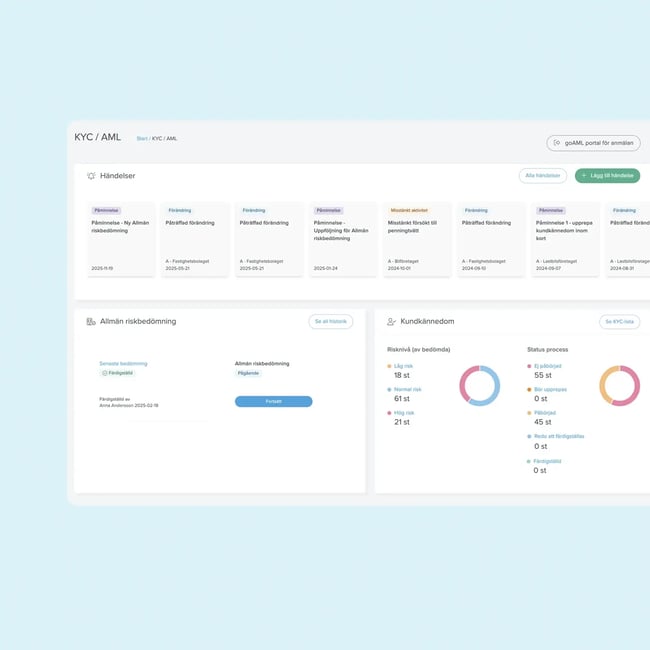Open the Uppföljning för Allmän riskbedömning card
This screenshot has height=650, width=650.
coord(343,239)
